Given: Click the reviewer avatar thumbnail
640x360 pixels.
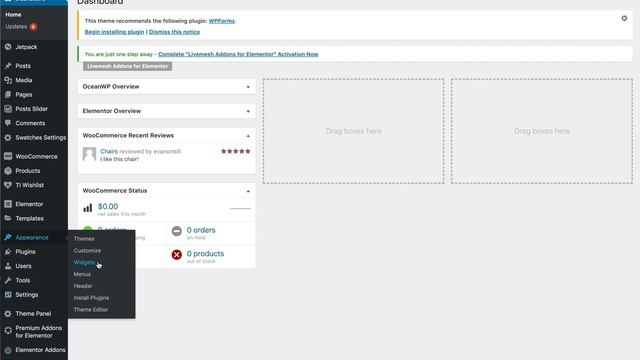Looking at the screenshot, I should click(89, 154).
